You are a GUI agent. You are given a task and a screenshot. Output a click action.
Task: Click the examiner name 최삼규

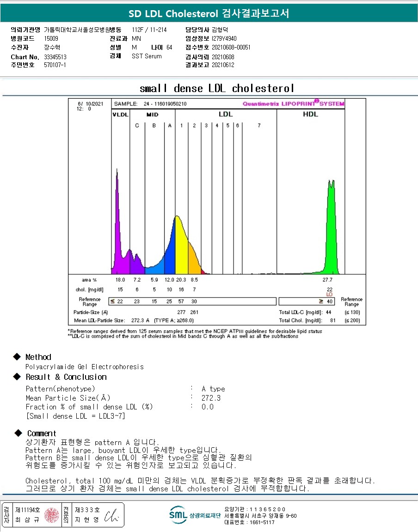(x=27, y=520)
